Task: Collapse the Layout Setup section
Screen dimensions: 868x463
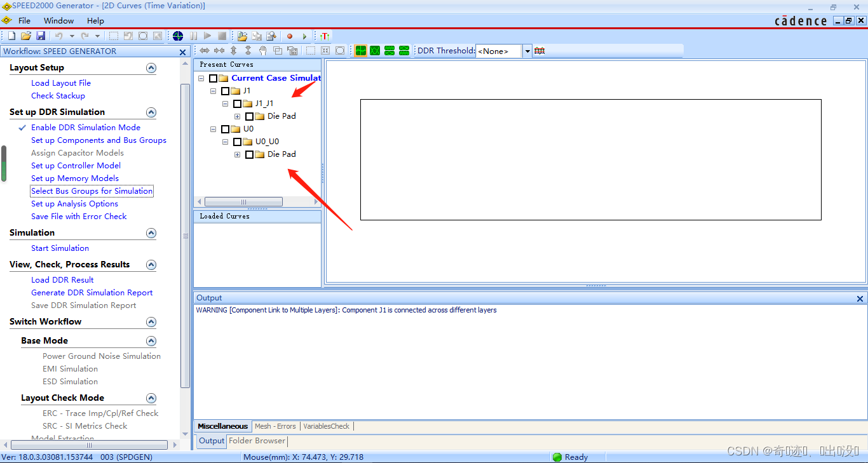Action: click(x=151, y=68)
